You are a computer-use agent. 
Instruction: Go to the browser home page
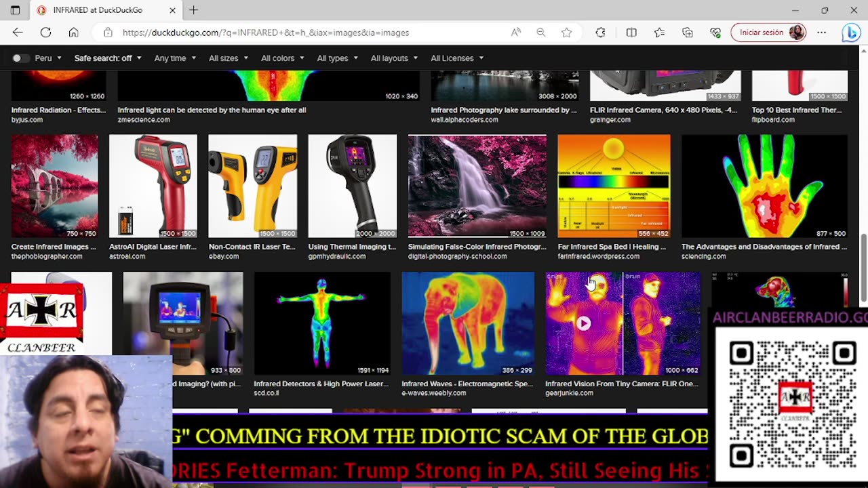pyautogui.click(x=73, y=33)
